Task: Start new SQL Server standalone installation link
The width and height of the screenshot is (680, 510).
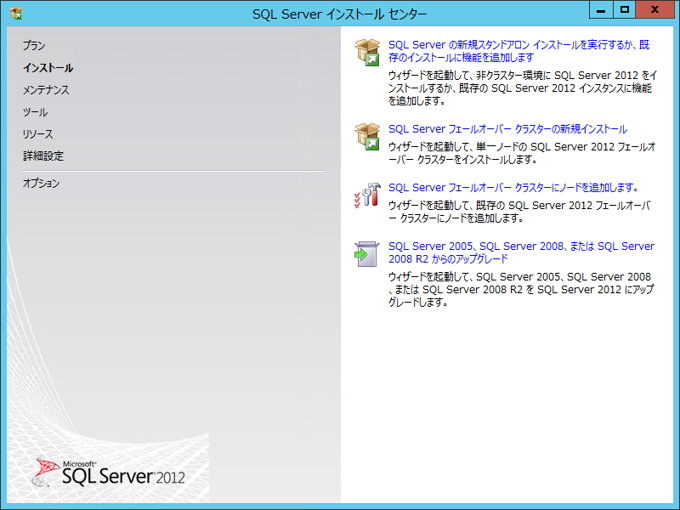Action: (x=519, y=51)
